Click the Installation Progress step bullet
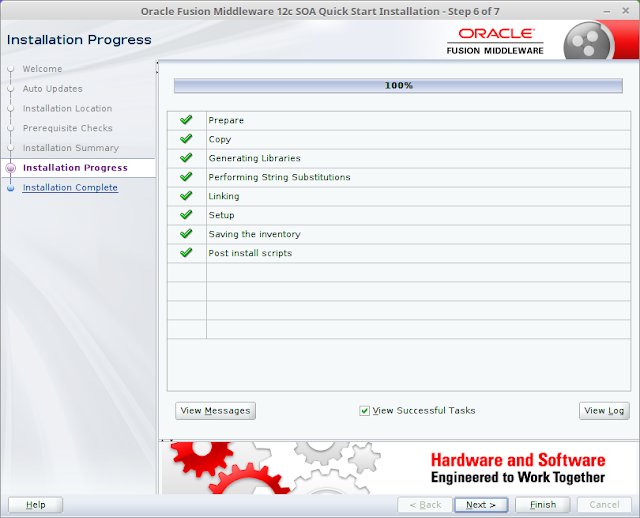Screen dimensions: 640x518 [x=11, y=168]
